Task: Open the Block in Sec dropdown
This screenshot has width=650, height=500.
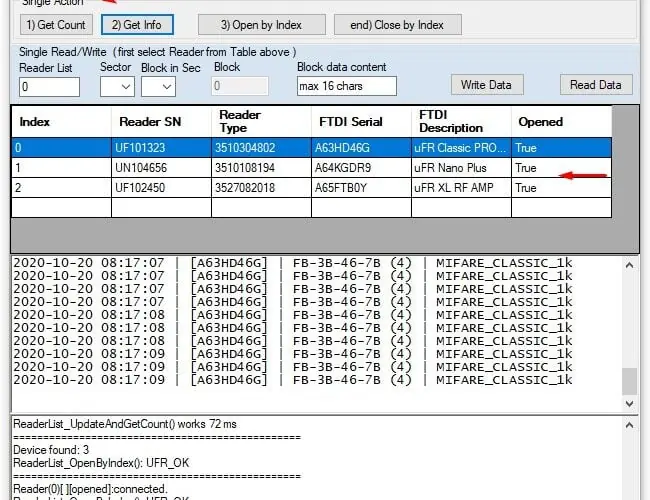Action: tap(158, 87)
